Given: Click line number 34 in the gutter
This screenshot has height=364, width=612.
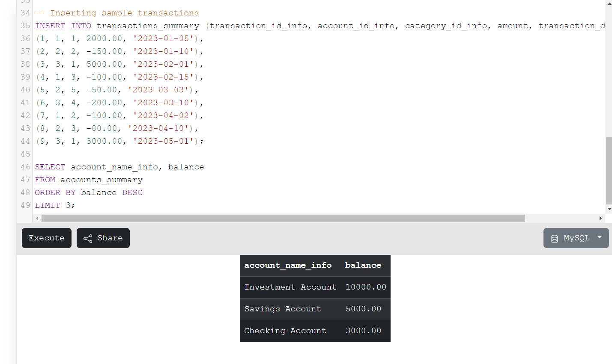Looking at the screenshot, I should point(25,13).
